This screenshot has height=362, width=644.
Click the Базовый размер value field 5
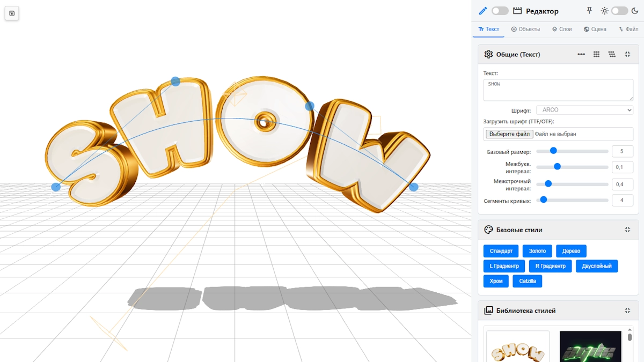tap(623, 151)
